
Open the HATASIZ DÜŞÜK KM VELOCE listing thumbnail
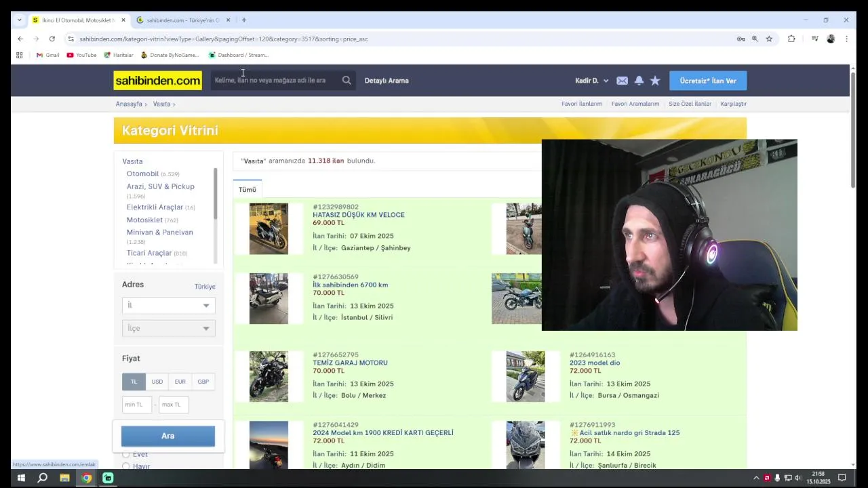pyautogui.click(x=269, y=229)
